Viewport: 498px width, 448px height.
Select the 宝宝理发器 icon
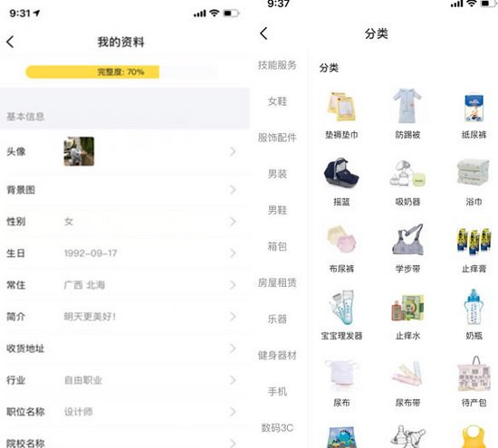341,307
